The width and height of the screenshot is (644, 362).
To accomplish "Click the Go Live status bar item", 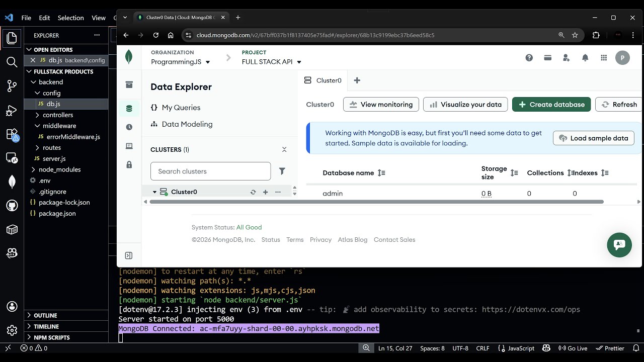I will [573, 348].
